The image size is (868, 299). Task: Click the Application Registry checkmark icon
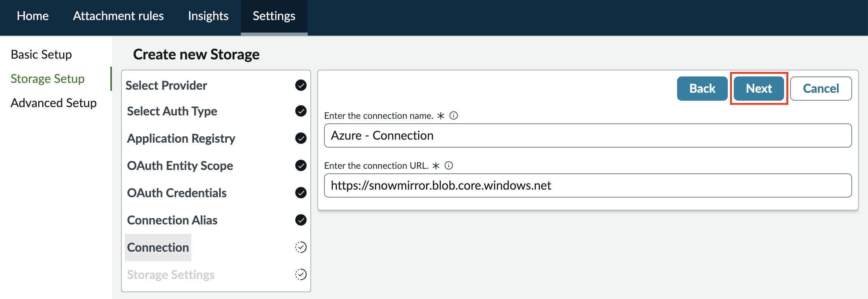301,138
